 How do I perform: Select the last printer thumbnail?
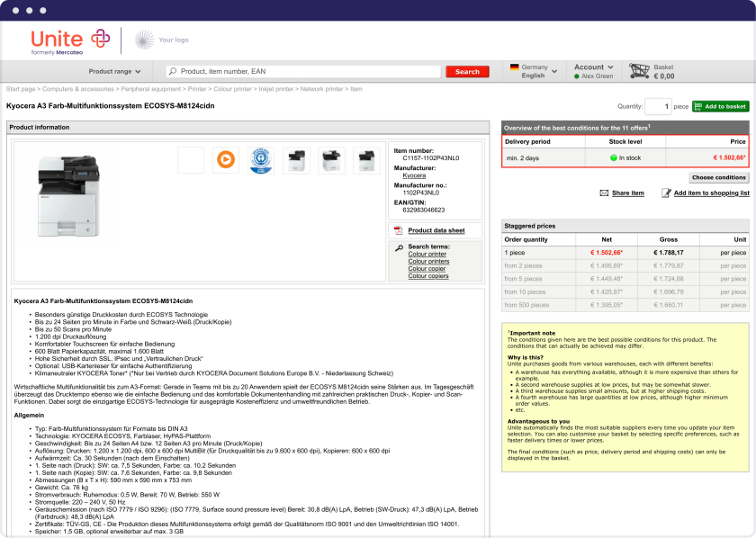[366, 160]
